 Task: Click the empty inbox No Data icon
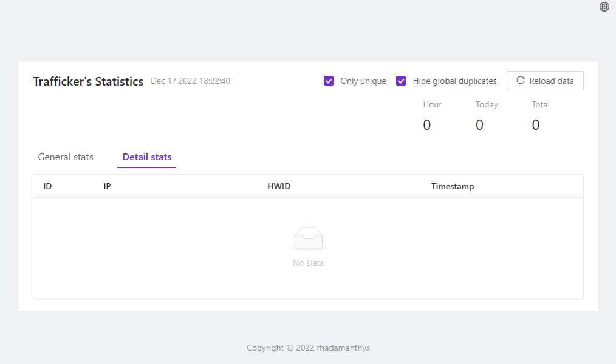(x=309, y=239)
